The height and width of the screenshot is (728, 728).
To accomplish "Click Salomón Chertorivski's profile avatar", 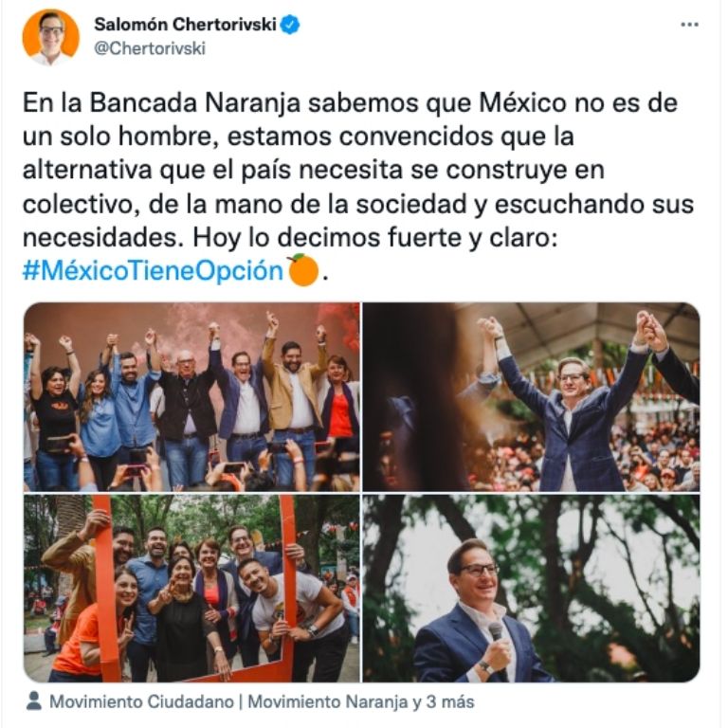I will [x=51, y=37].
